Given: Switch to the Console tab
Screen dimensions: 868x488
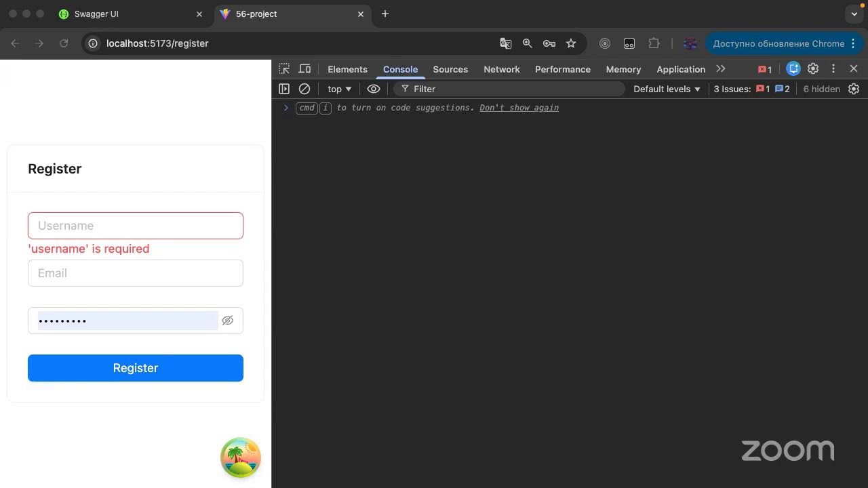Looking at the screenshot, I should pos(400,69).
